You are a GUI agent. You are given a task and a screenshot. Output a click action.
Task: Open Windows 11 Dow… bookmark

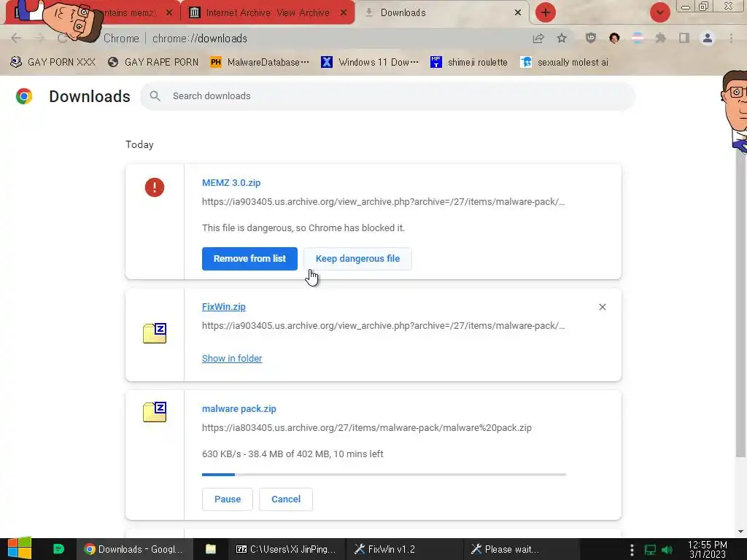pyautogui.click(x=370, y=63)
